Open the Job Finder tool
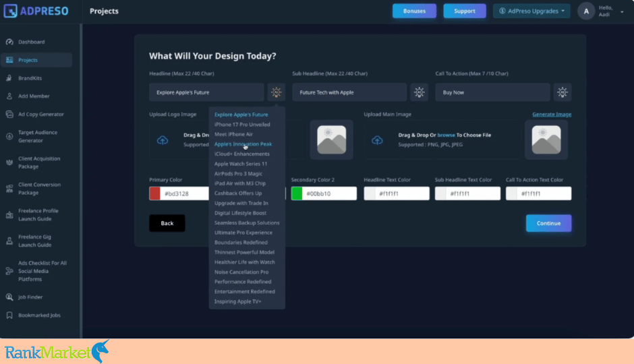Image resolution: width=634 pixels, height=364 pixels. click(x=30, y=297)
